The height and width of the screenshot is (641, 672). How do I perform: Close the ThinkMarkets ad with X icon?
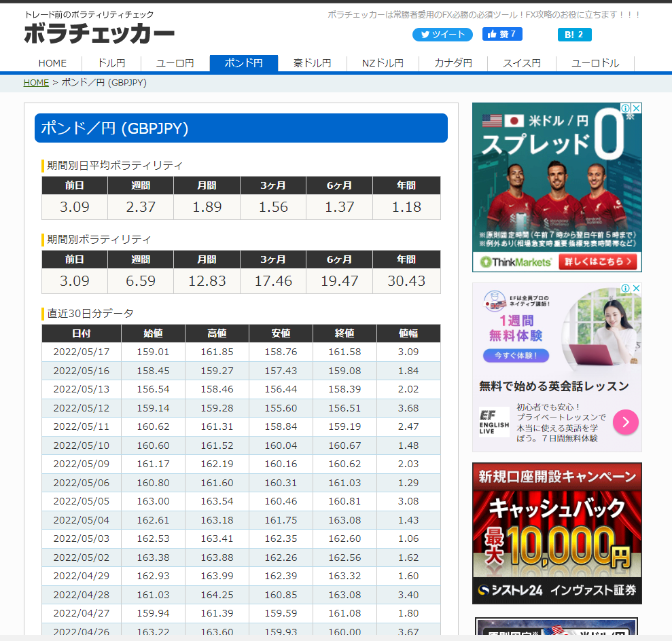(x=637, y=108)
